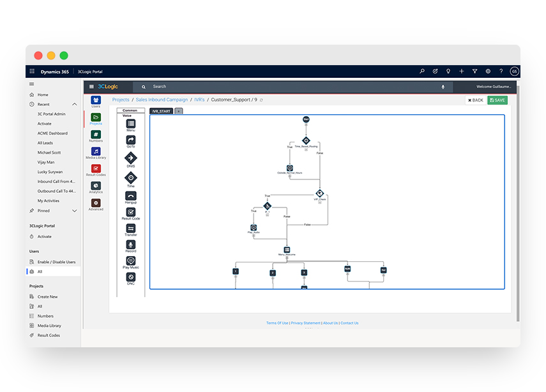Select the Hangup node tool

click(130, 196)
